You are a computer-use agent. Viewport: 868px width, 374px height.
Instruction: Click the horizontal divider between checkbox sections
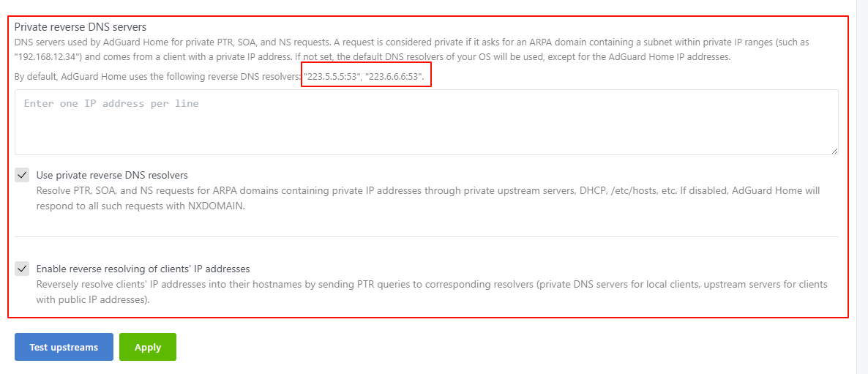tap(426, 237)
